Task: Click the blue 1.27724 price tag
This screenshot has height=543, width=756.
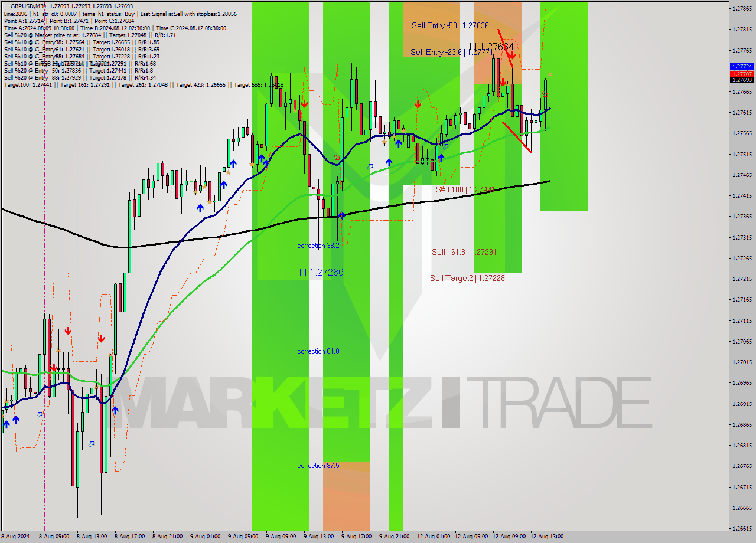Action: point(741,67)
